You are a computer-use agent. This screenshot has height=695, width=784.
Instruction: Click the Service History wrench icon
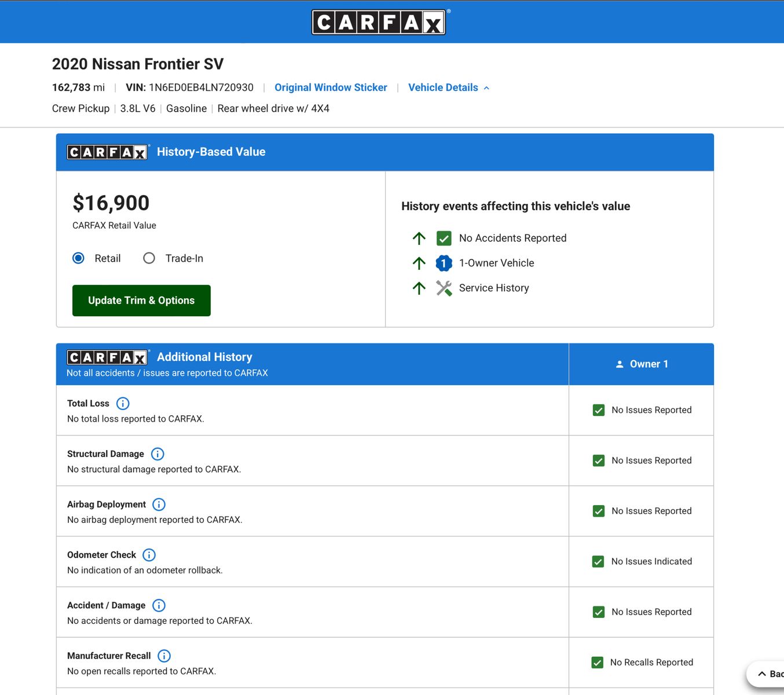point(444,288)
